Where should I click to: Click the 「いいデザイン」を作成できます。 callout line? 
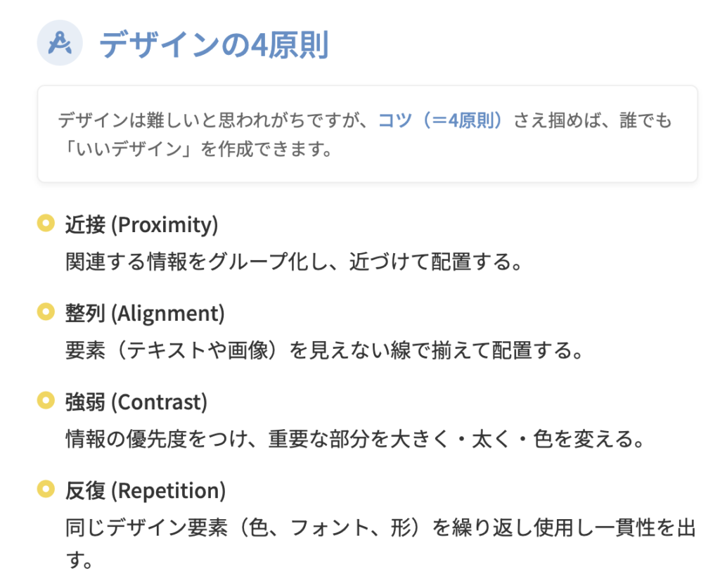coord(195,150)
